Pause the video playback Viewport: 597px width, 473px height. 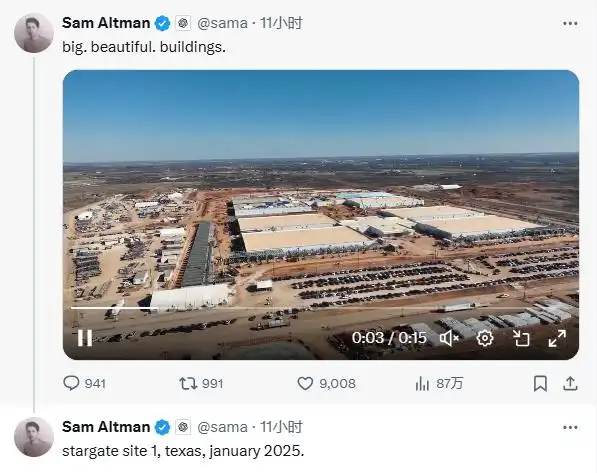[85, 338]
